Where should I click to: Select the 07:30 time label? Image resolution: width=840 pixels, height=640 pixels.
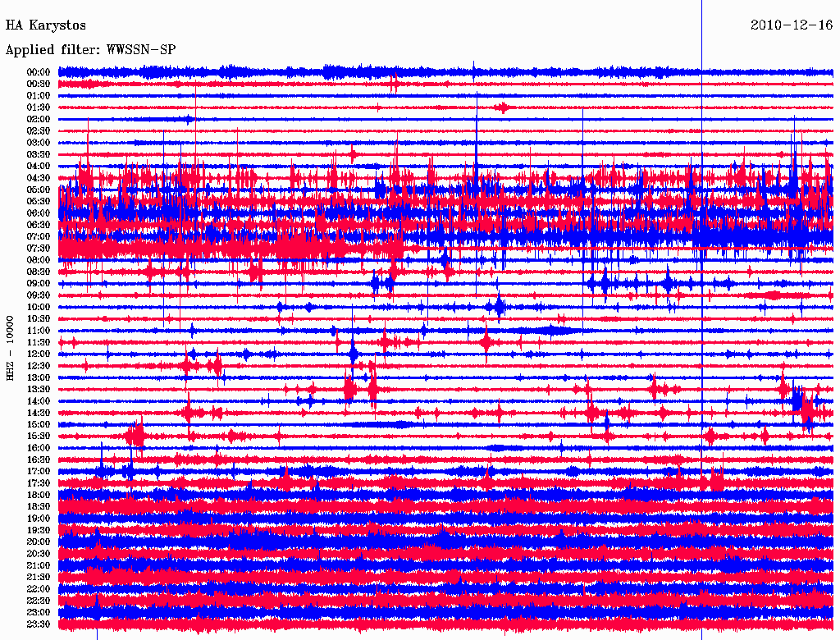point(38,249)
